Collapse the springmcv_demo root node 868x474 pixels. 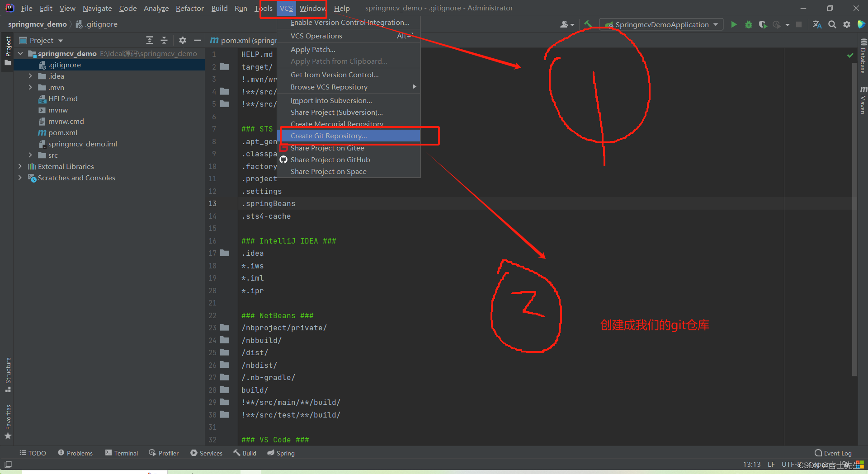tap(20, 53)
